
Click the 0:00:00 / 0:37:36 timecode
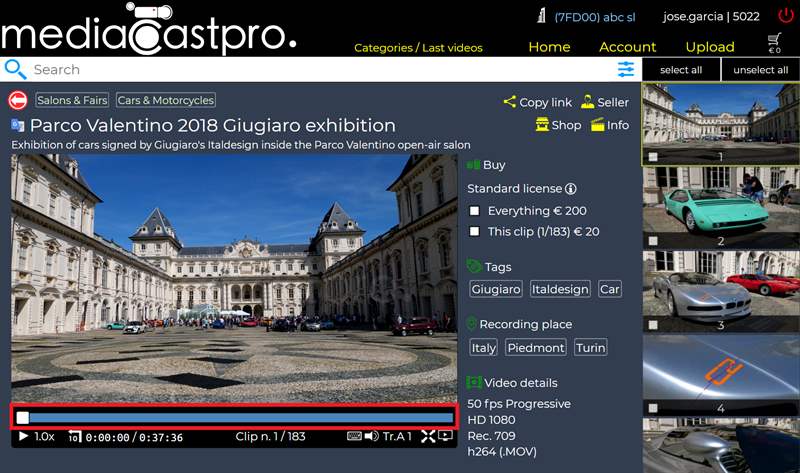pyautogui.click(x=134, y=437)
